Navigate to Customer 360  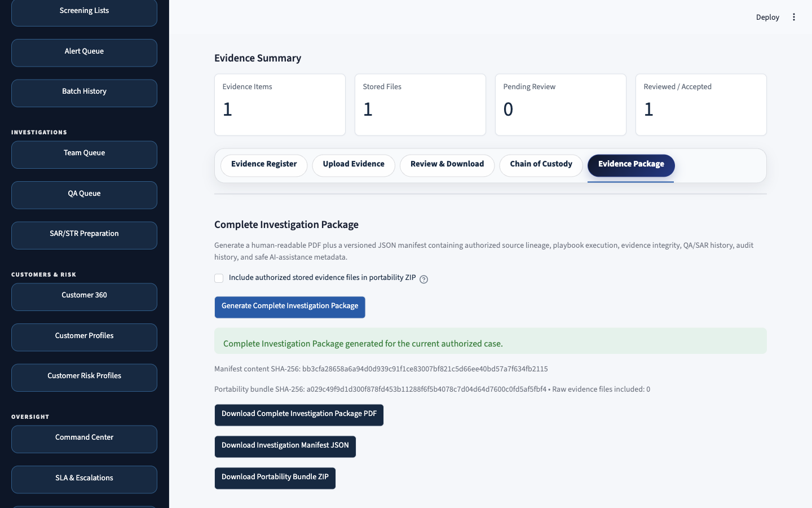pos(84,296)
